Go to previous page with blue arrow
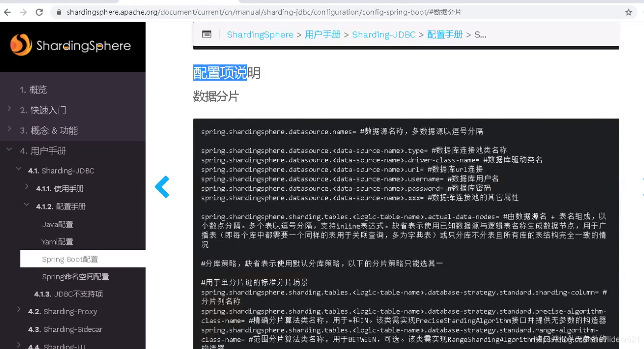 (162, 187)
